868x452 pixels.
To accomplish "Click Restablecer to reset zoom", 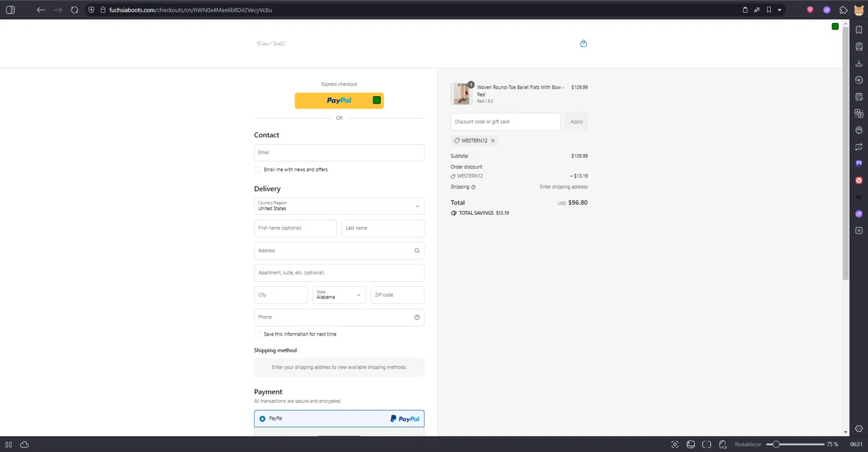I will 748,444.
